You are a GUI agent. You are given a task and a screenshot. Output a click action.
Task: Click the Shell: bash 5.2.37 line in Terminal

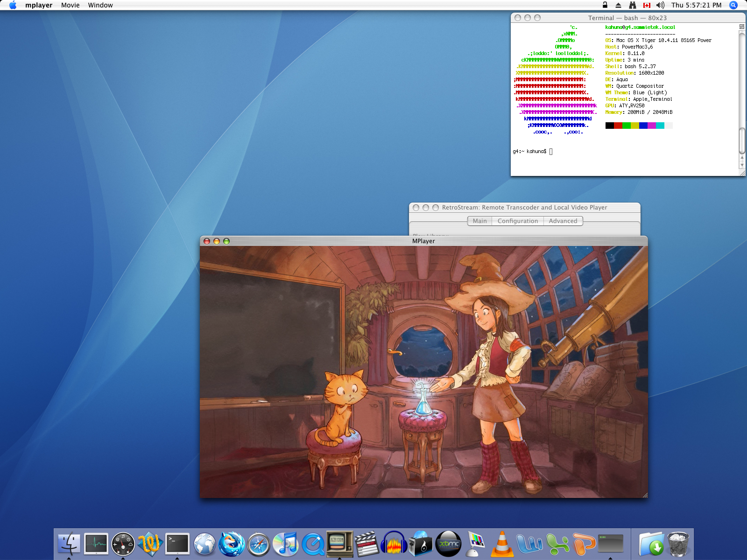(630, 67)
